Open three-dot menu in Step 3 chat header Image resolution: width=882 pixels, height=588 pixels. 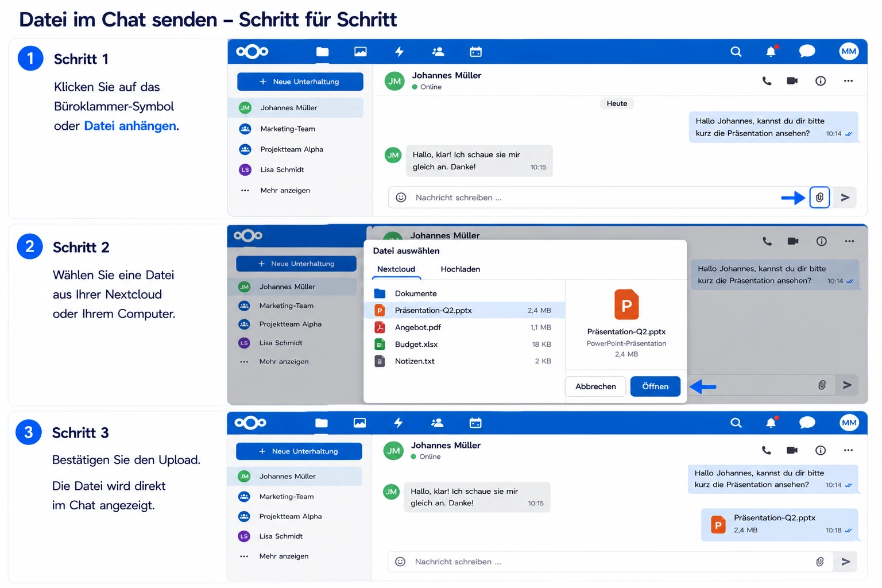(x=848, y=450)
